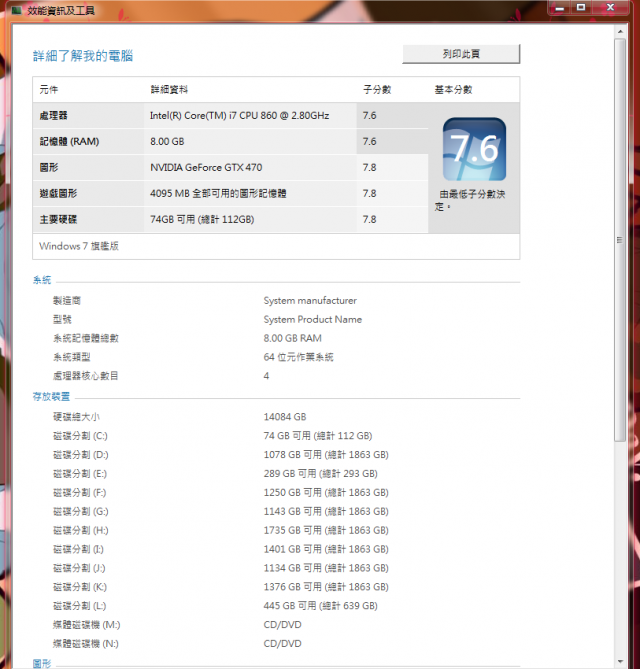
Task: Click the 元件 column header
Action: point(49,90)
